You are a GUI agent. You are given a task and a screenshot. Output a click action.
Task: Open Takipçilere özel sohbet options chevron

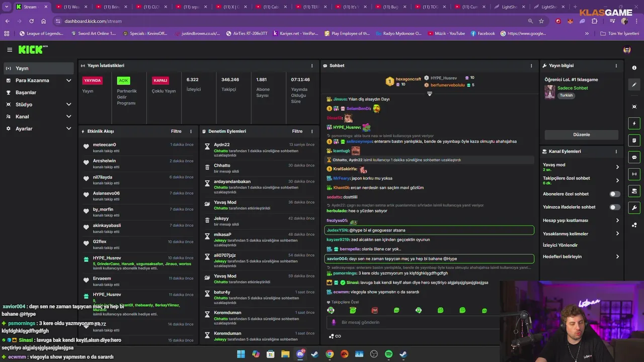coord(617,180)
